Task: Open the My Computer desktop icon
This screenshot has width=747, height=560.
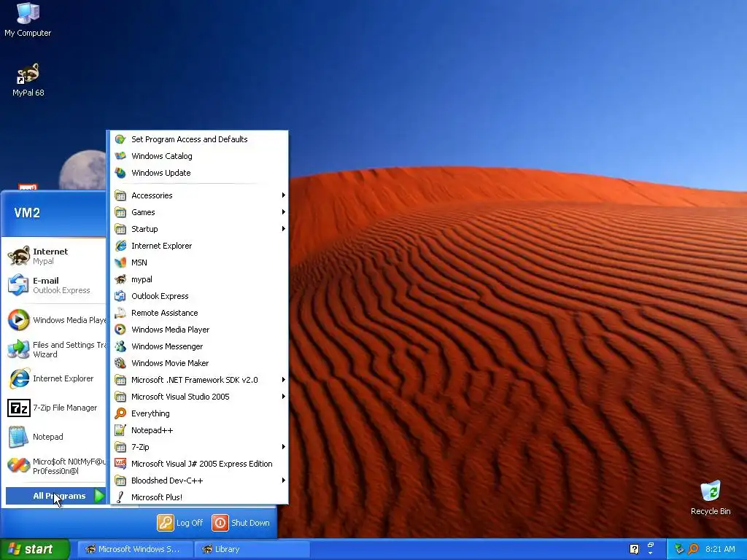Action: point(28,20)
